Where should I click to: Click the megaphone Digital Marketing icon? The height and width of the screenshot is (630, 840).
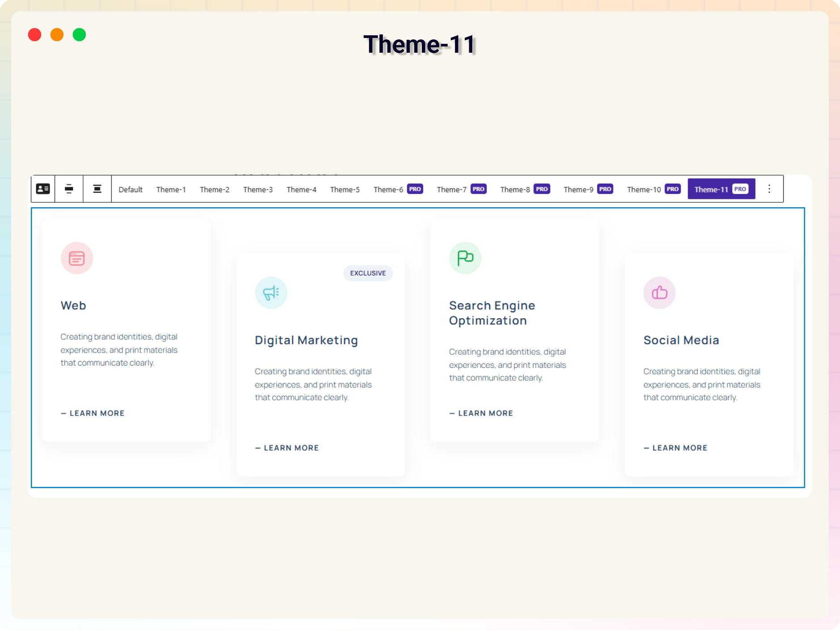tap(271, 293)
